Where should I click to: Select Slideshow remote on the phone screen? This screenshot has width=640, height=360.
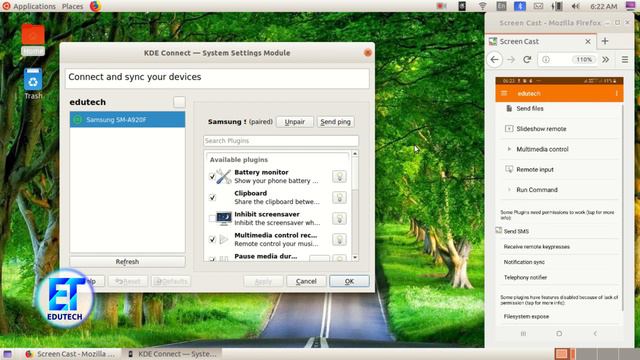tap(559, 129)
